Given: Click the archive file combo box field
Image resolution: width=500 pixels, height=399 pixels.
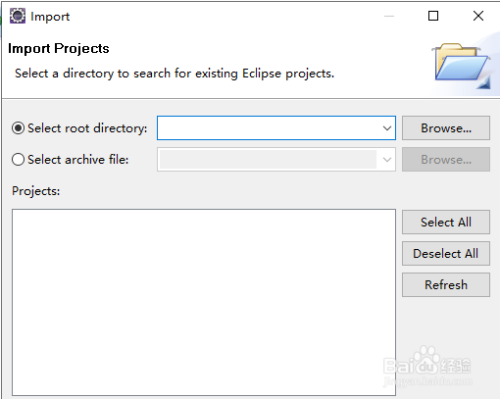Looking at the screenshot, I should [x=276, y=159].
